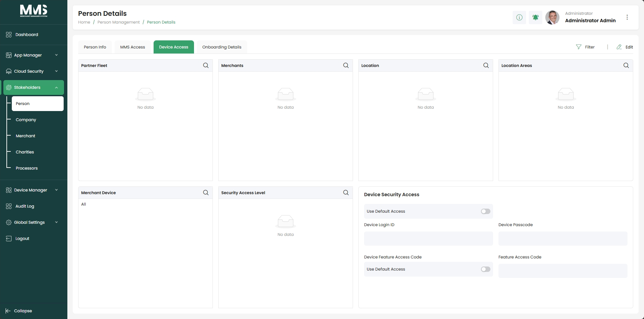The image size is (644, 319).
Task: Click the Edit text label
Action: pyautogui.click(x=629, y=47)
